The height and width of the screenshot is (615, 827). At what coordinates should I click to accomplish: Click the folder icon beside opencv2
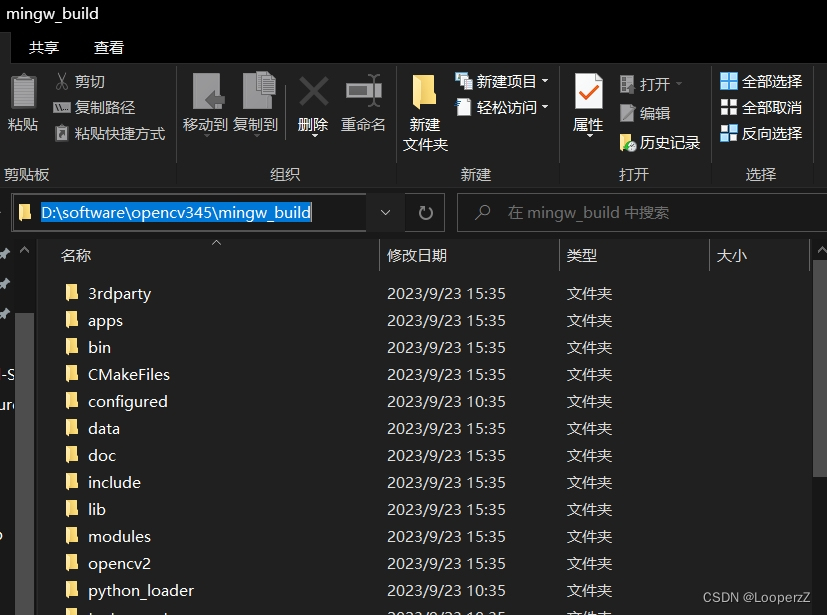pyautogui.click(x=72, y=563)
